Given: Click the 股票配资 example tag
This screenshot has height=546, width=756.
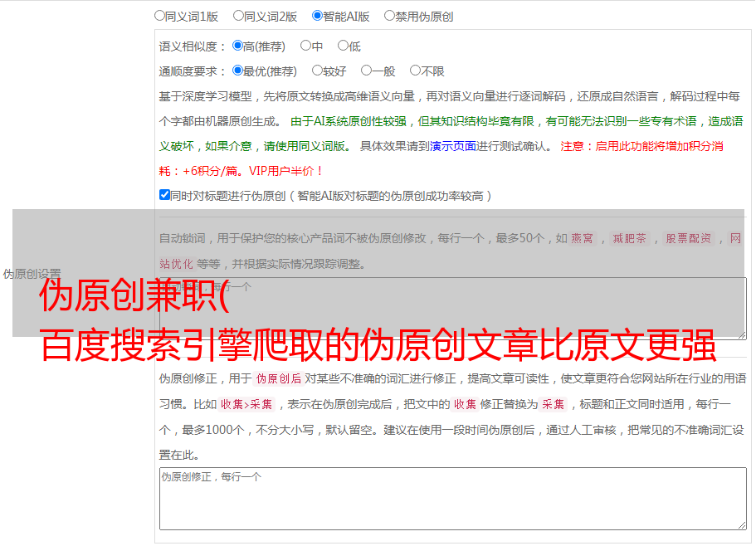Looking at the screenshot, I should [689, 238].
